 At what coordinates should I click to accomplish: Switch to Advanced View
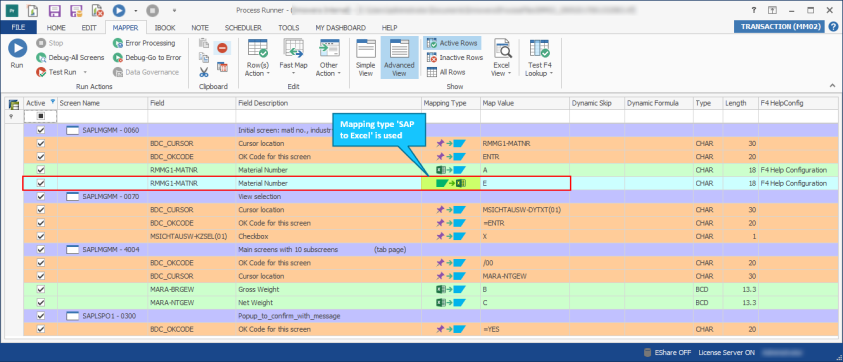[399, 58]
